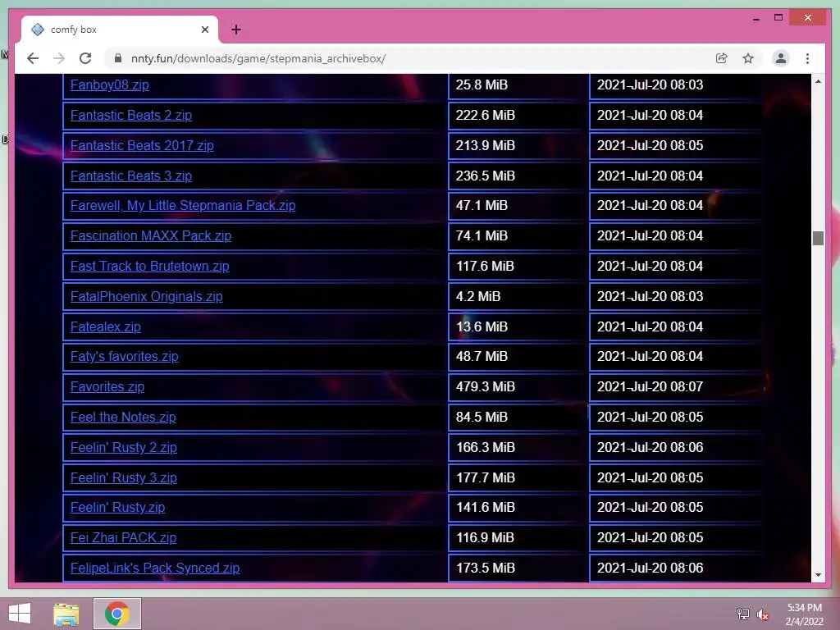The height and width of the screenshot is (630, 840).
Task: Open network status tray icon
Action: point(742,614)
